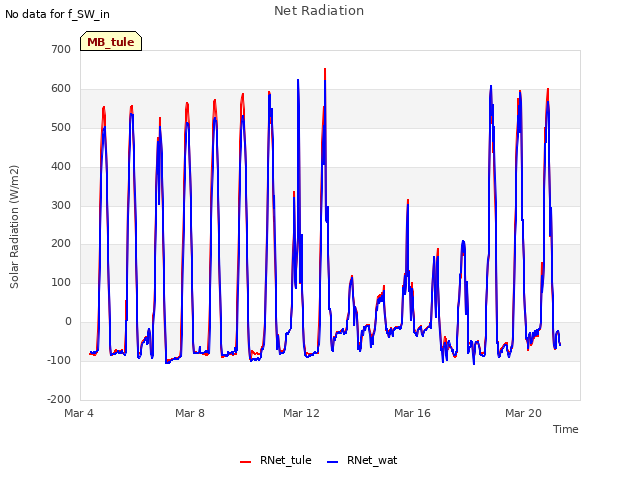Click the Solar Radiation (W/m2) axis label
640x480 pixels.
click(x=14, y=227)
